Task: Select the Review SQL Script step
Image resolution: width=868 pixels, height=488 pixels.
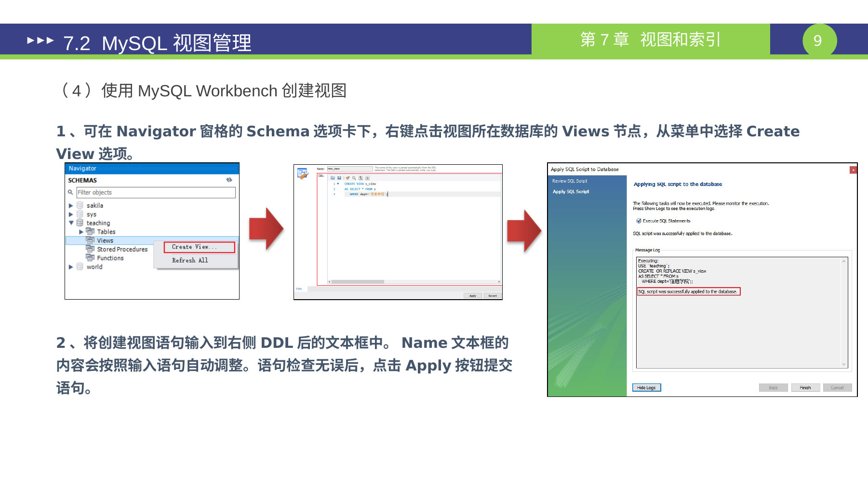Action: tap(570, 181)
